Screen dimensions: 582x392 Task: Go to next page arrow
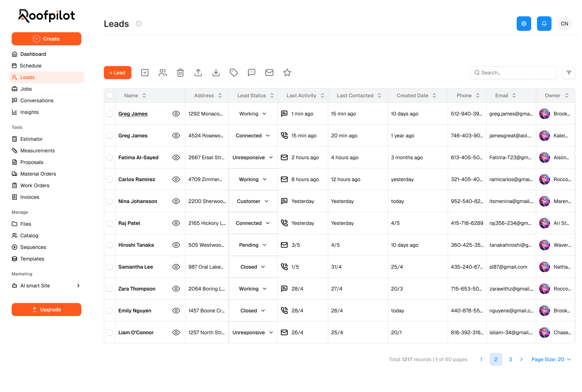[521, 359]
